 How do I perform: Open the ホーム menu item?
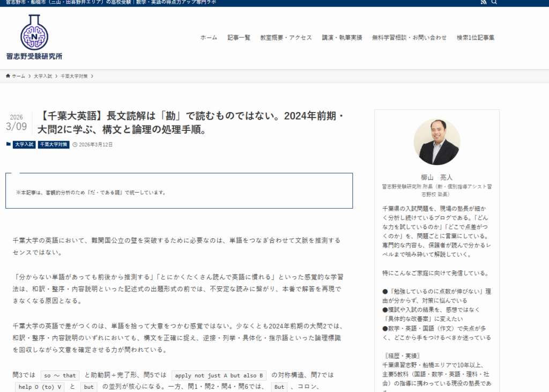tap(209, 38)
